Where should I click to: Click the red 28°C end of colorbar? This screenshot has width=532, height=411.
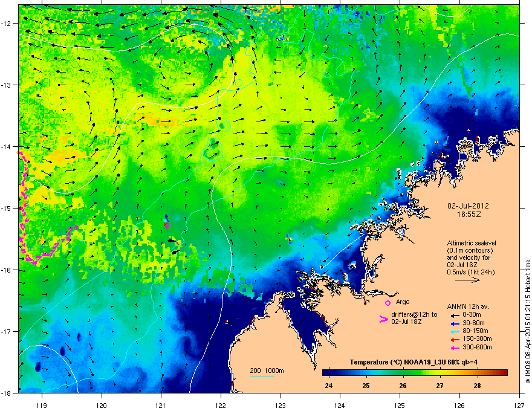(x=504, y=372)
